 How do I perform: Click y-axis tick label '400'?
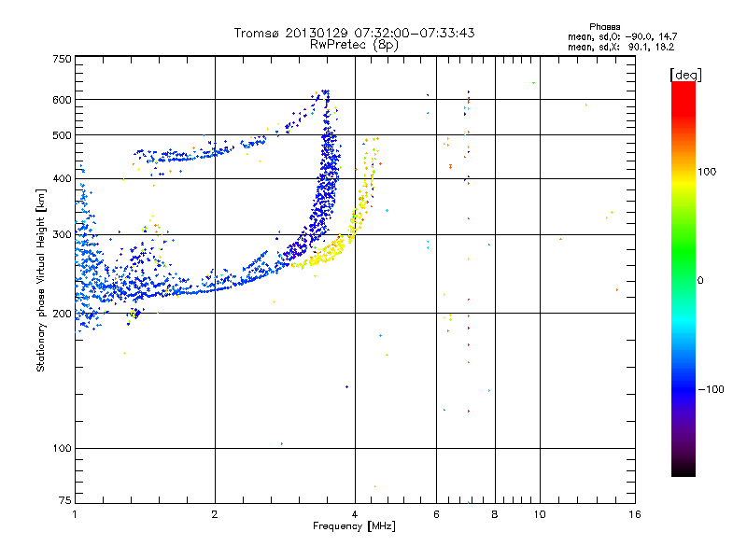pyautogui.click(x=62, y=179)
